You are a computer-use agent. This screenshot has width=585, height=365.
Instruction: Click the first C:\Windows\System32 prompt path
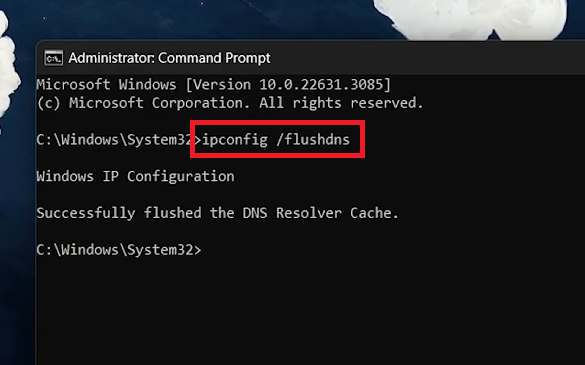[x=114, y=140]
